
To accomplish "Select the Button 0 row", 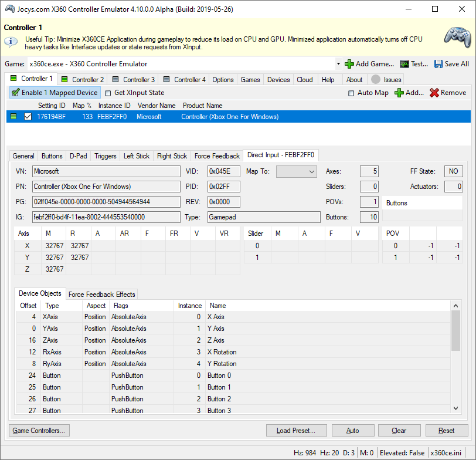I will click(x=233, y=376).
